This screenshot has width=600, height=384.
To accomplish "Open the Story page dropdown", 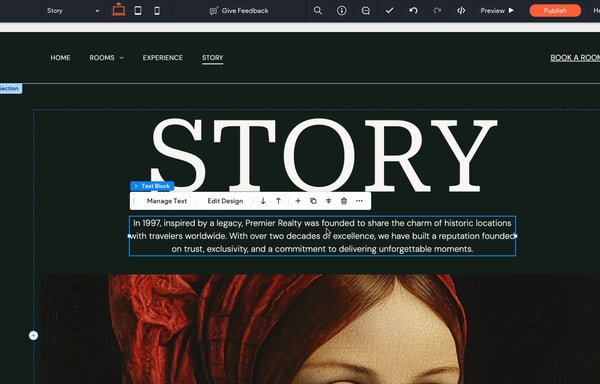I will tap(73, 11).
